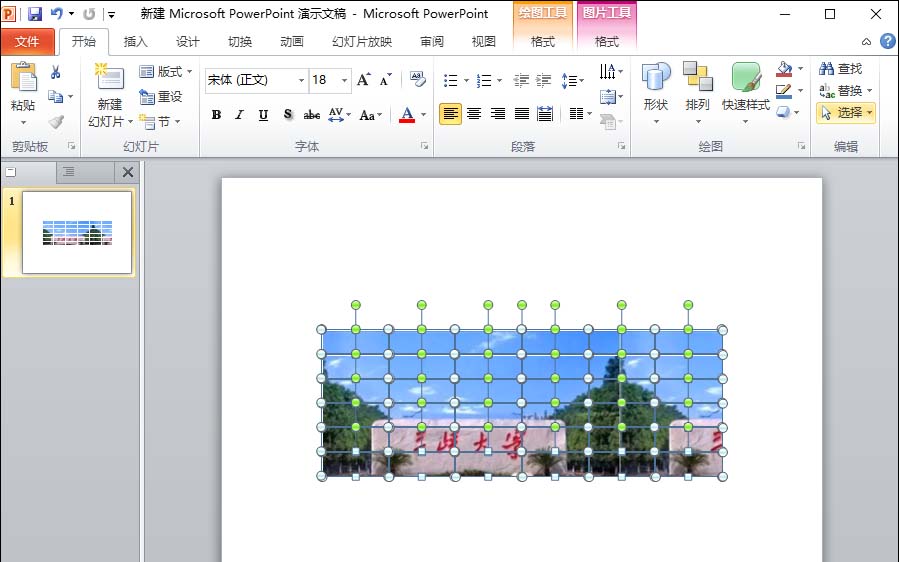Open the bullets list dropdown
The width and height of the screenshot is (899, 562).
[x=466, y=80]
